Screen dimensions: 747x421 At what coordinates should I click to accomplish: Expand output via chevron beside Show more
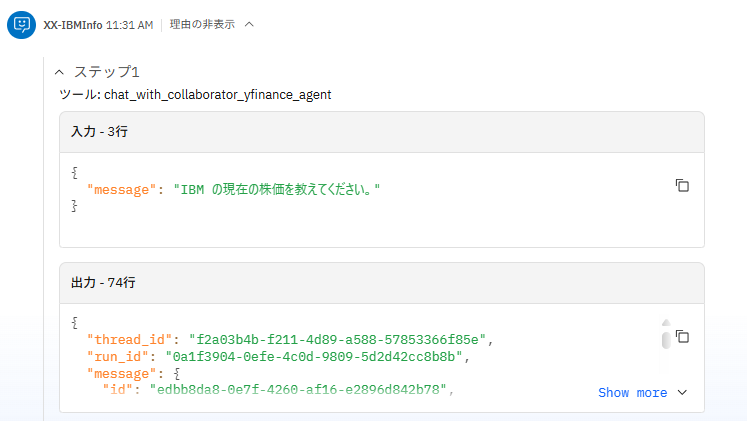[x=683, y=393]
